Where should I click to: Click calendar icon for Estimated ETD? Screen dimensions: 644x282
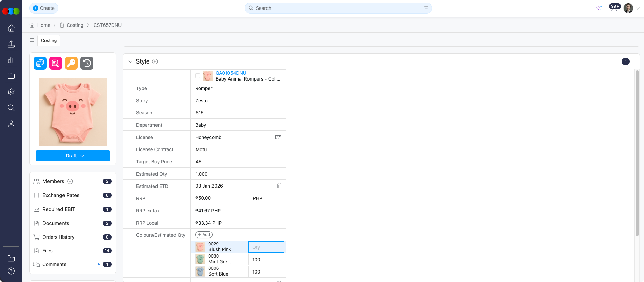(x=279, y=186)
